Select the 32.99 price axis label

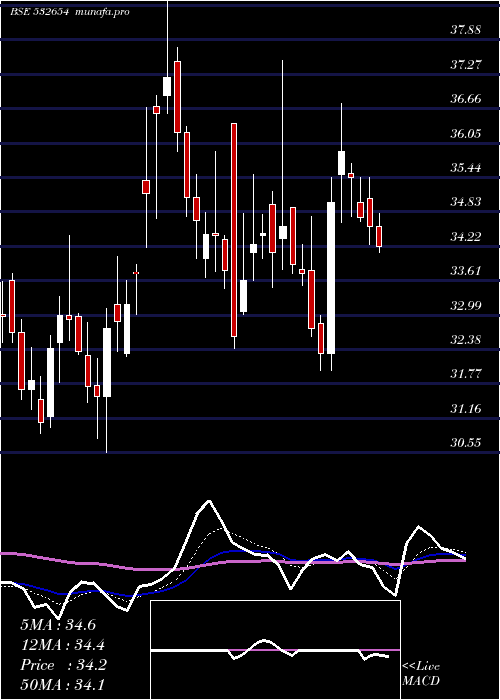(466, 305)
